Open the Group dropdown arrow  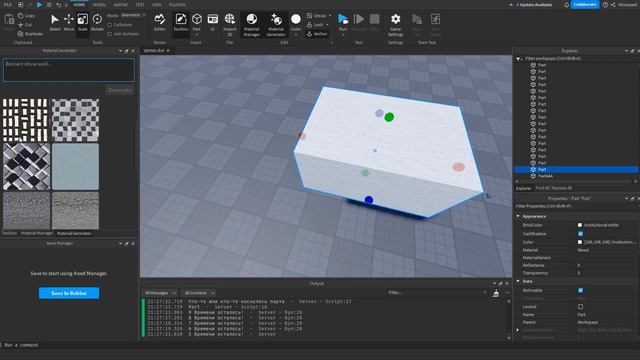tap(330, 16)
